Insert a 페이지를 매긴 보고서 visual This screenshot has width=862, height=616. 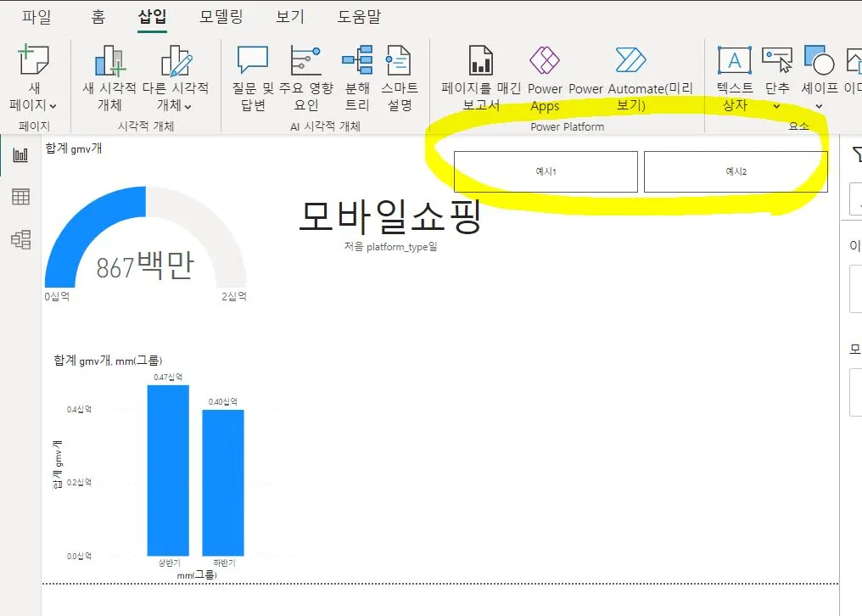point(481,77)
